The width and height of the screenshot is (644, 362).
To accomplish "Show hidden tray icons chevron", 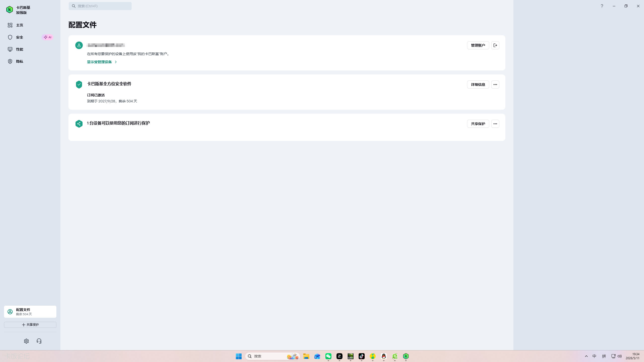I will 586,356.
